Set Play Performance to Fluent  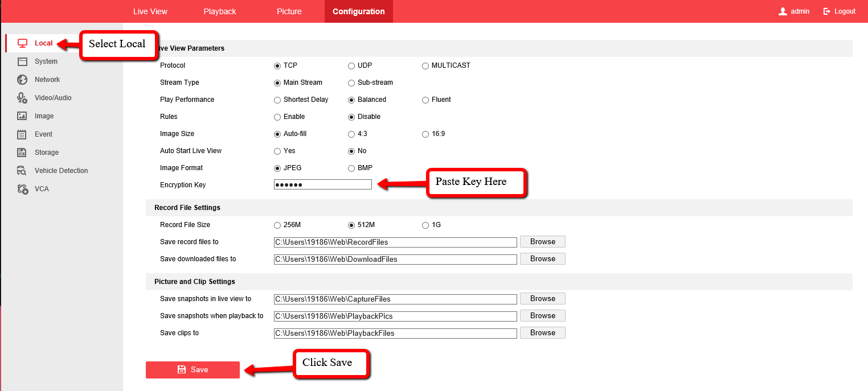tap(425, 100)
